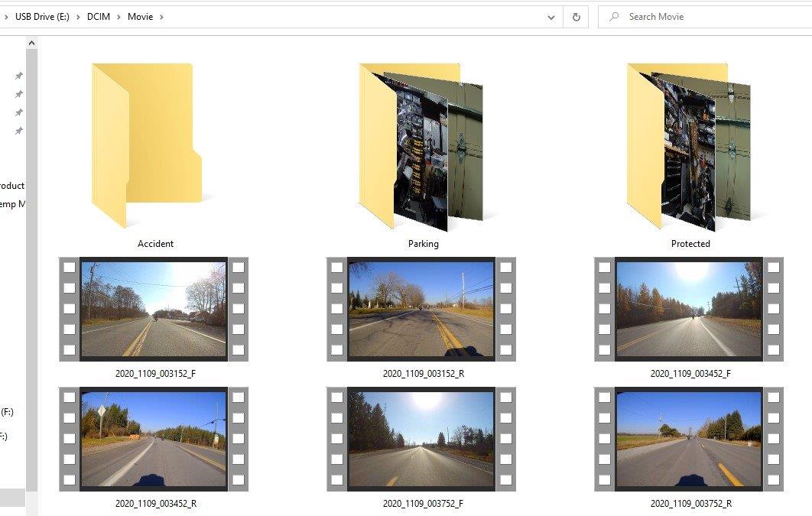Screen dimensions: 812x516
Task: Click the Movie breadcrumb segment
Action: tap(140, 17)
